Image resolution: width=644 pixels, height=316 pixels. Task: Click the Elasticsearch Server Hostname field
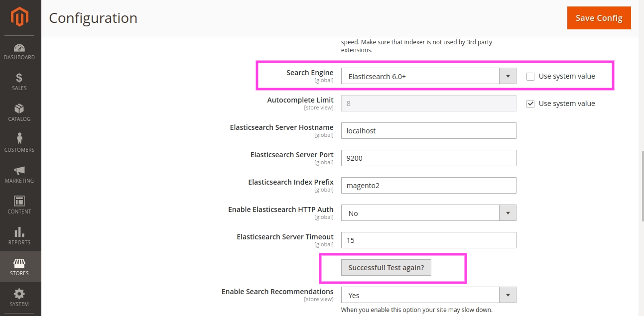428,131
